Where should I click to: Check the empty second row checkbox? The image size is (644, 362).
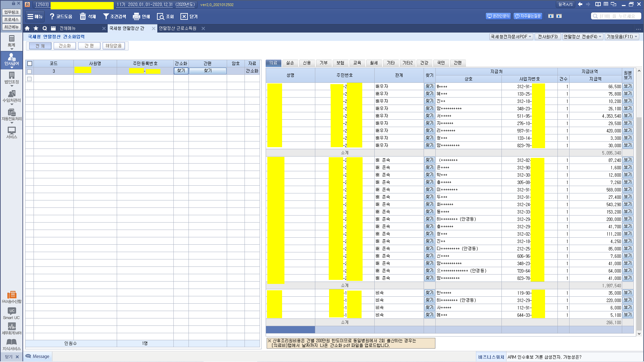click(30, 79)
